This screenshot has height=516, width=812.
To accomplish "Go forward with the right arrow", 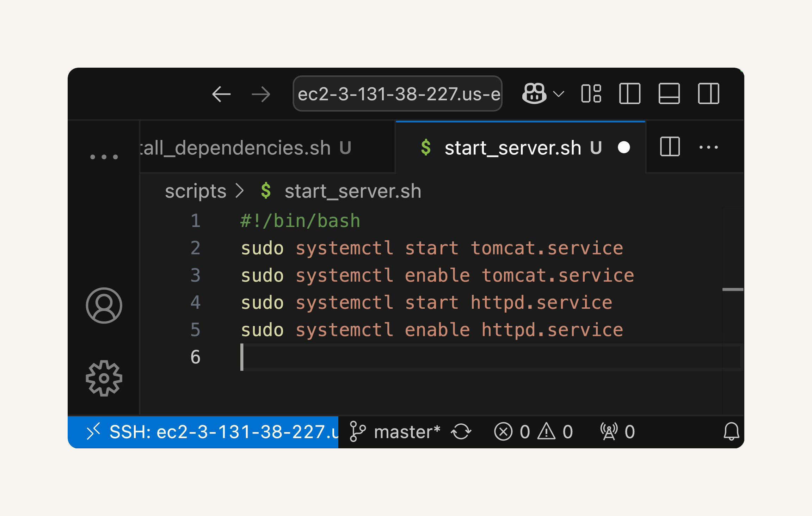I will [x=261, y=94].
